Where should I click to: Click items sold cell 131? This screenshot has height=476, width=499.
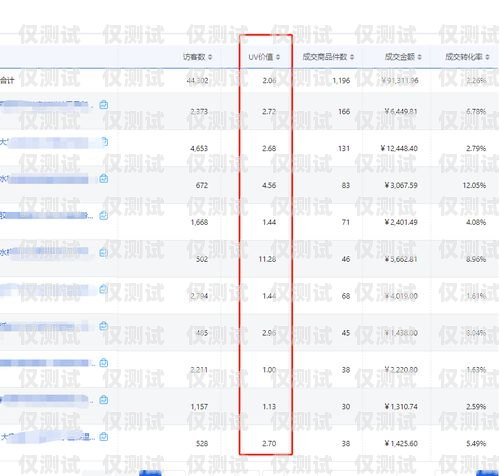tap(344, 148)
